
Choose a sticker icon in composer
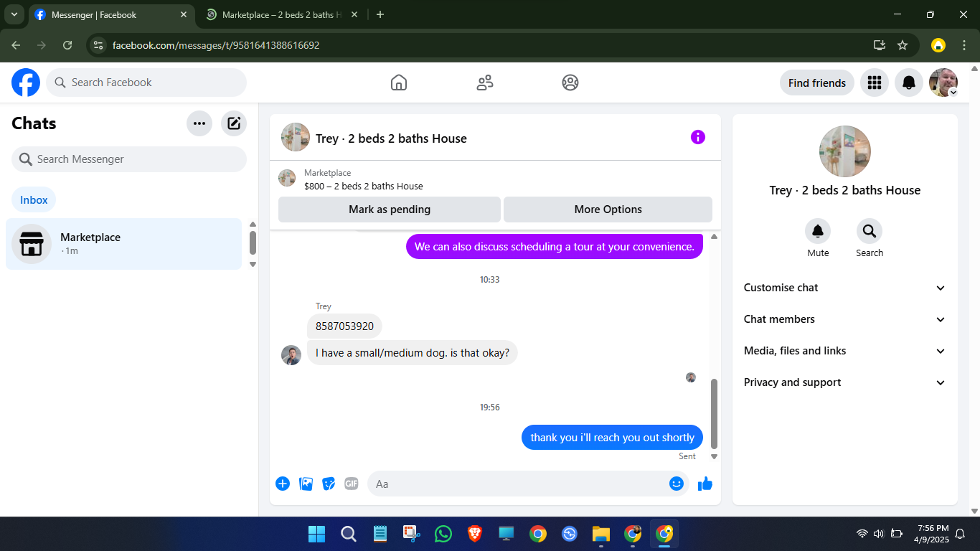329,484
